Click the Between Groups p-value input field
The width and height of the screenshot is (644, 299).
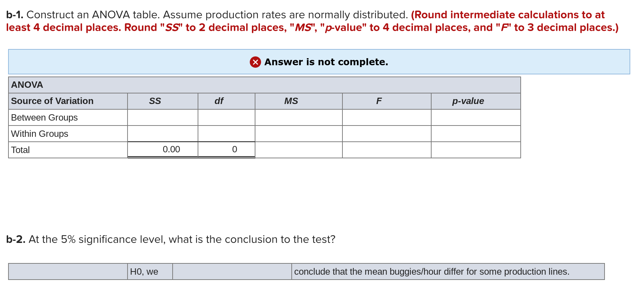tap(475, 117)
